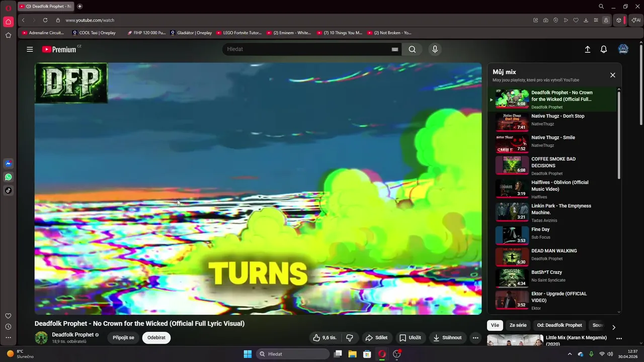Open WhatsApp in the Opera sidebar
Screen dimensions: 644x362
(x=8, y=177)
